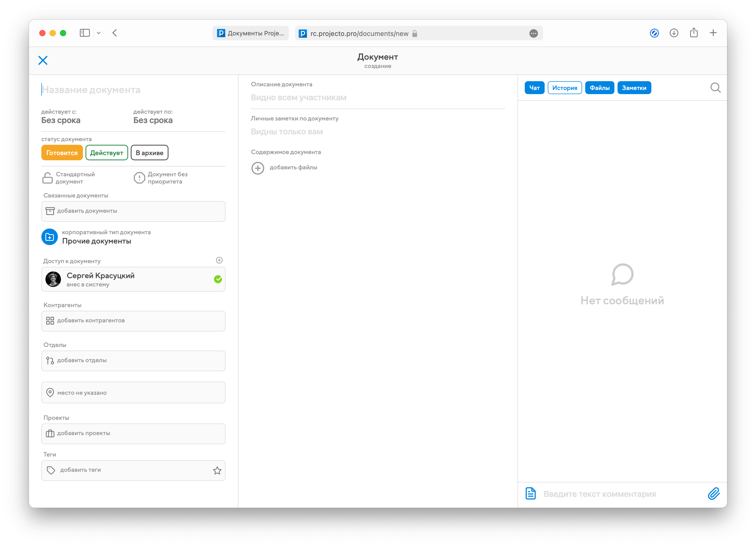This screenshot has width=756, height=546.
Task: Click the plus icon beside Доступ к документу
Action: (219, 260)
